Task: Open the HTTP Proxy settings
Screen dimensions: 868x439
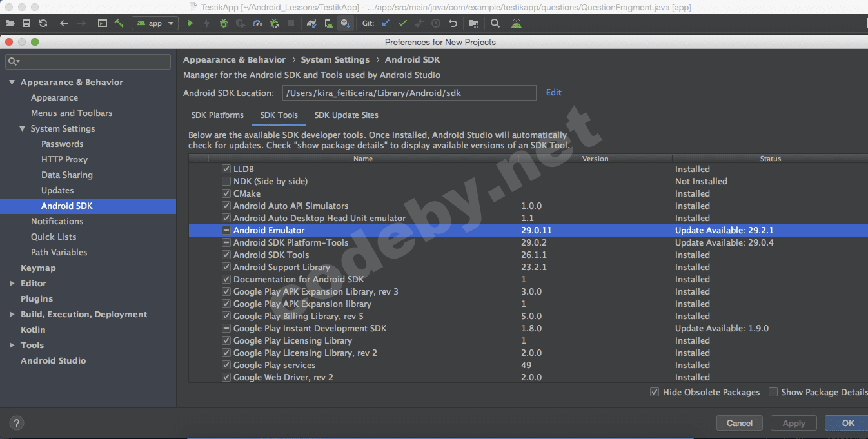Action: (x=64, y=159)
